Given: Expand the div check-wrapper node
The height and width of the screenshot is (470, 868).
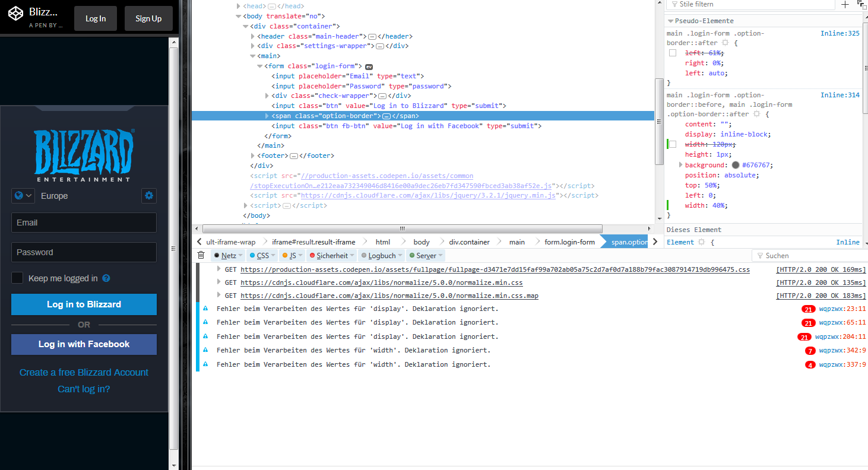Looking at the screenshot, I should pos(267,96).
